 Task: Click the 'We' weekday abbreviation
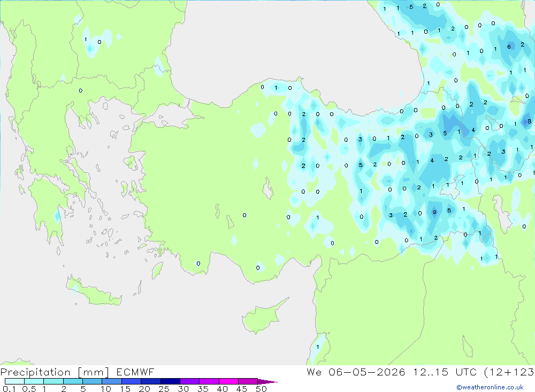click(x=314, y=372)
